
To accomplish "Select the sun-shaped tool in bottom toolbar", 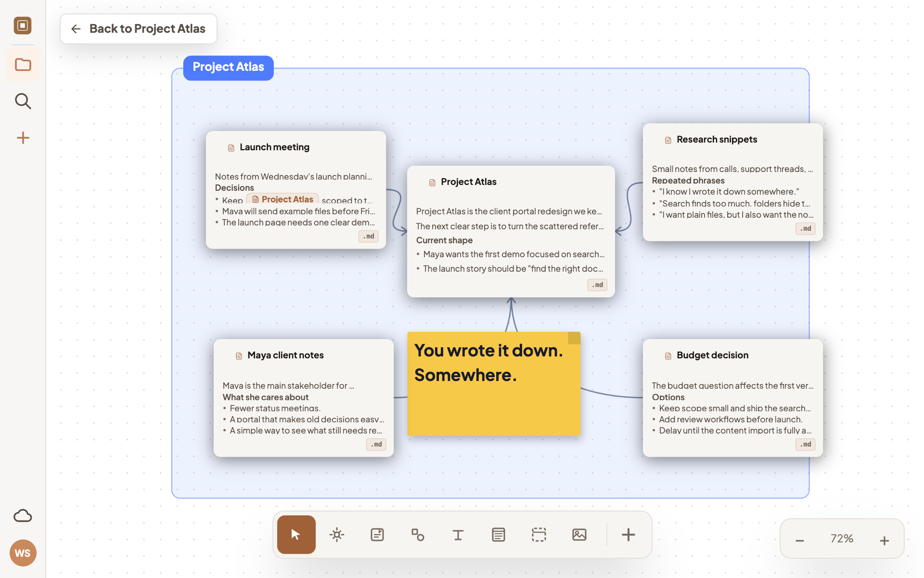I will coord(337,535).
